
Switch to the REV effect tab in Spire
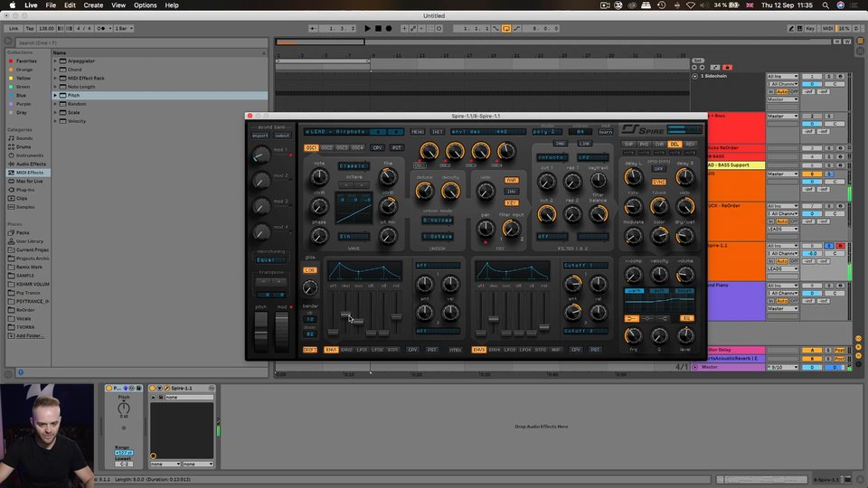[x=690, y=145]
